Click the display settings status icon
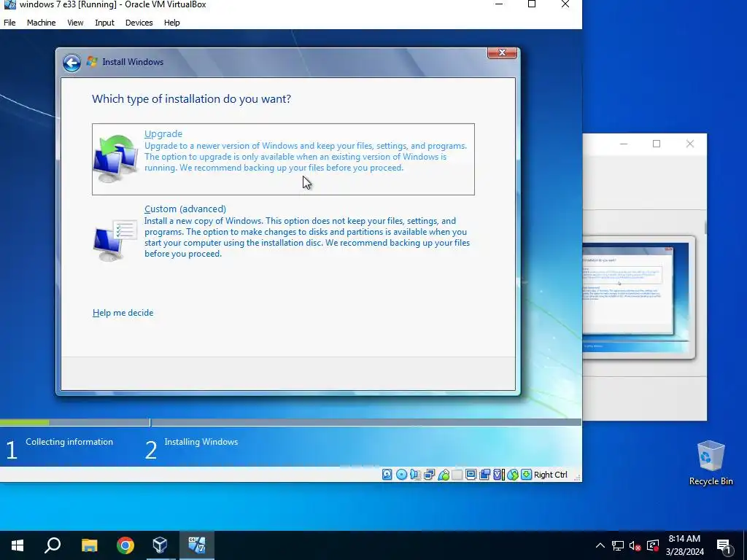The height and width of the screenshot is (560, 747). (471, 474)
